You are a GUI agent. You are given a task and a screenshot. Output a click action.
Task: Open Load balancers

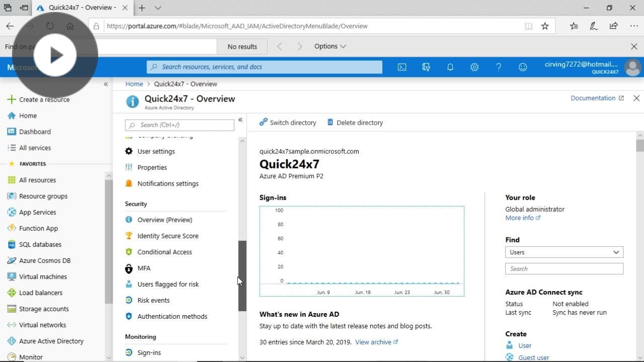point(35,293)
